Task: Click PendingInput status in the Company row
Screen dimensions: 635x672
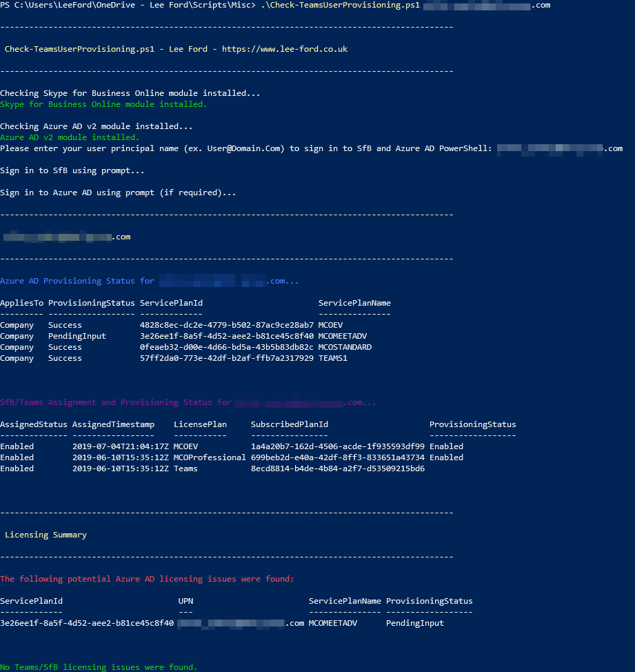Action: 77,336
